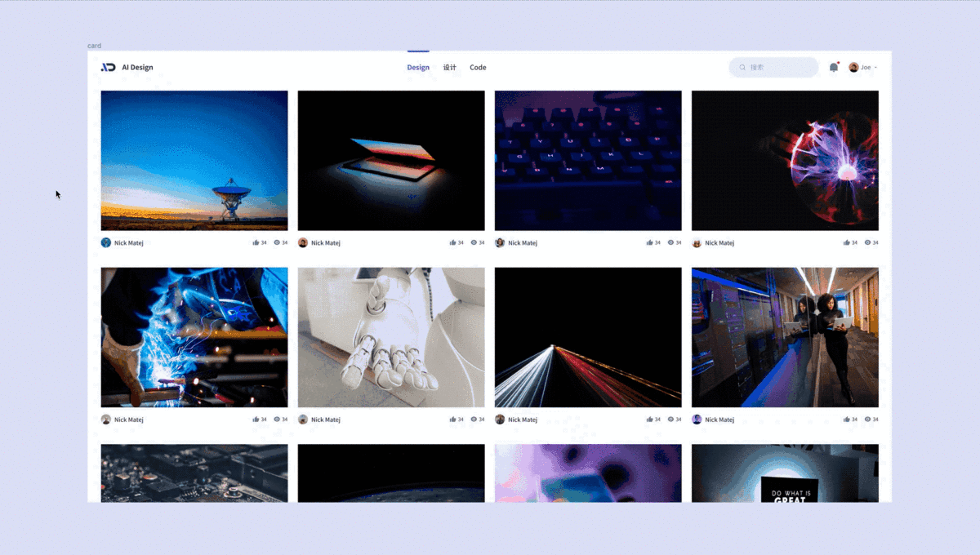Open the highway light trails thumbnail

tap(588, 338)
